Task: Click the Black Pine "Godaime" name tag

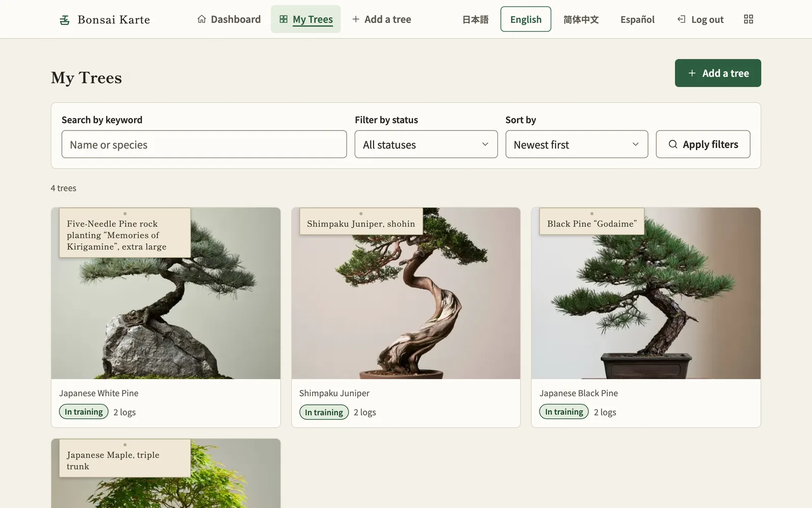Action: click(592, 221)
